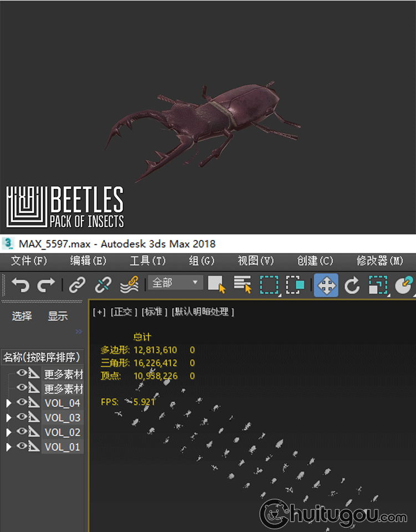Click the Rectangular Selection Region icon
416x532 pixels.
click(x=269, y=285)
